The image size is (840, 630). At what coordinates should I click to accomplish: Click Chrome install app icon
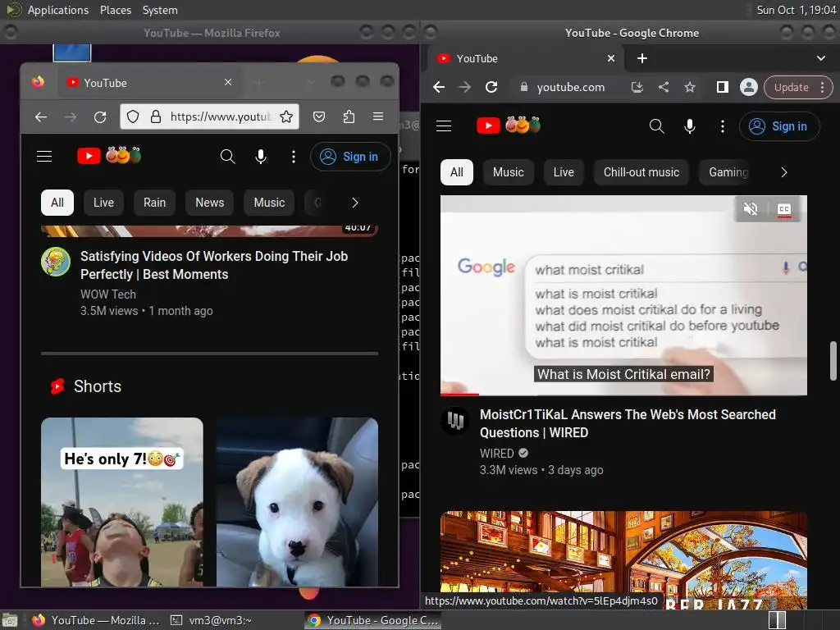(637, 87)
